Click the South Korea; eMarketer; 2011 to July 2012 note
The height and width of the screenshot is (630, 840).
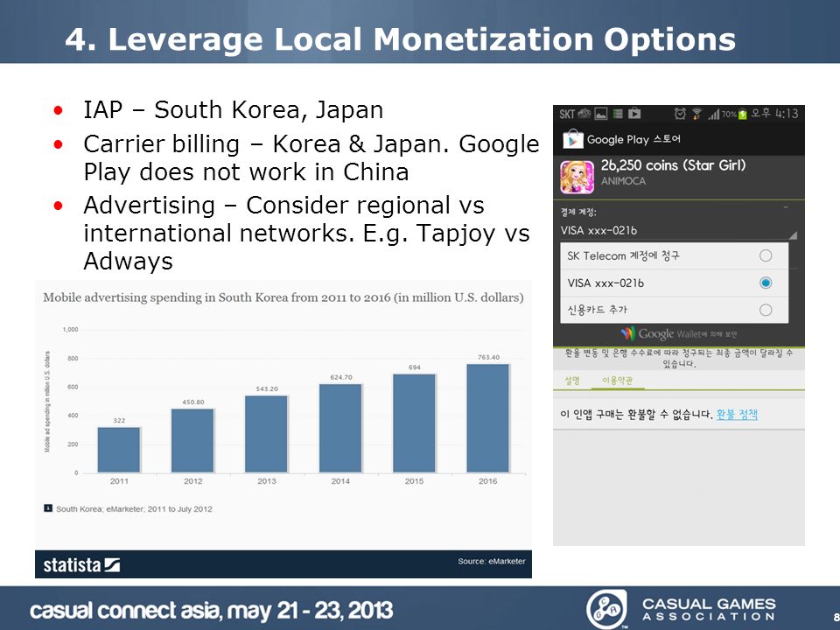tap(134, 509)
